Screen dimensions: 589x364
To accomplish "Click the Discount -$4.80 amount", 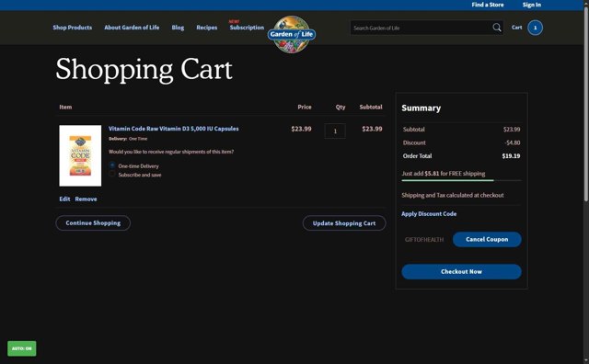I will pyautogui.click(x=513, y=142).
